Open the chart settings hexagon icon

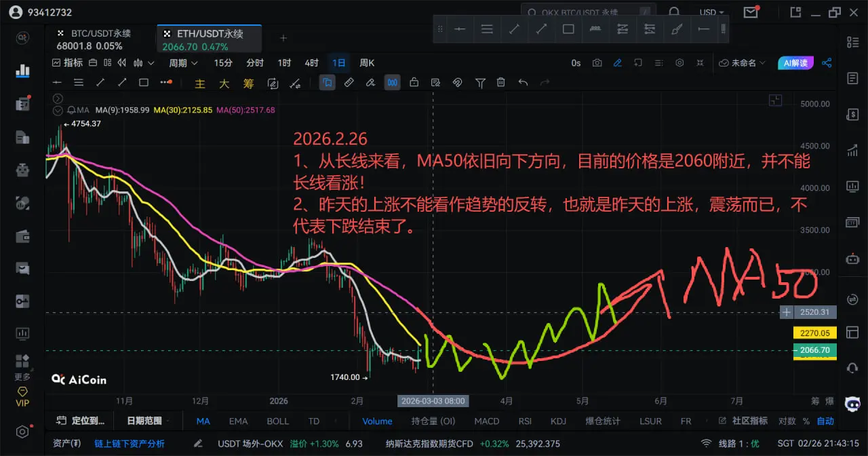click(x=679, y=63)
